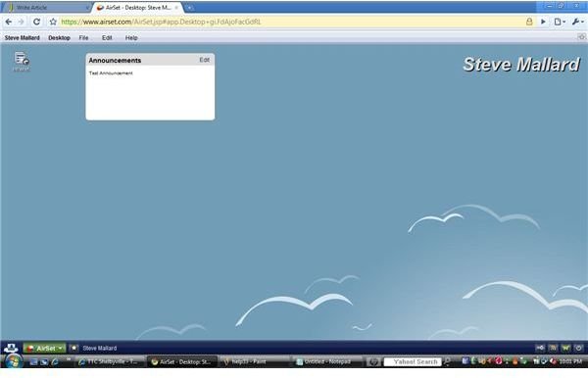The height and width of the screenshot is (378, 588).
Task: Open the page menu dropdown in browser toolbar
Action: click(560, 22)
